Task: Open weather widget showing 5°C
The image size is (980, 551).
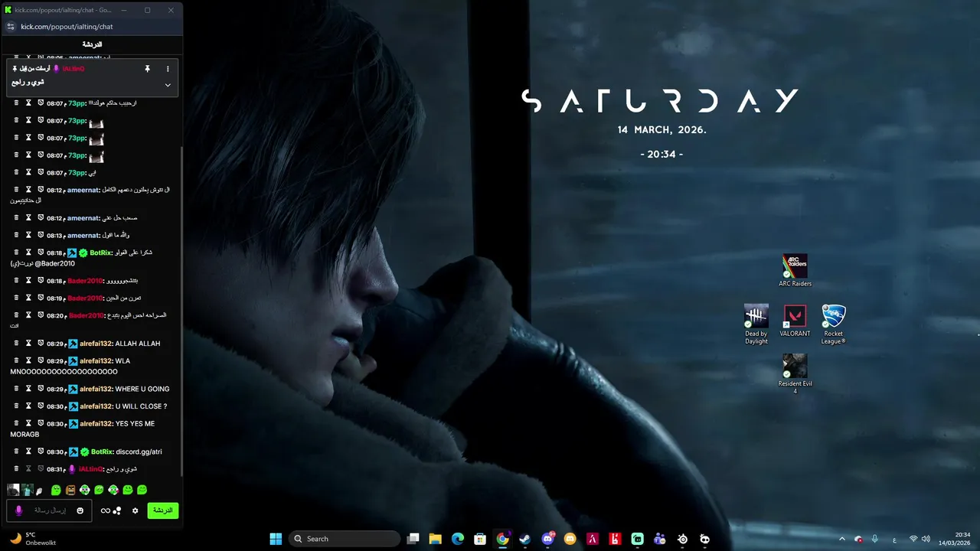Action: point(32,539)
